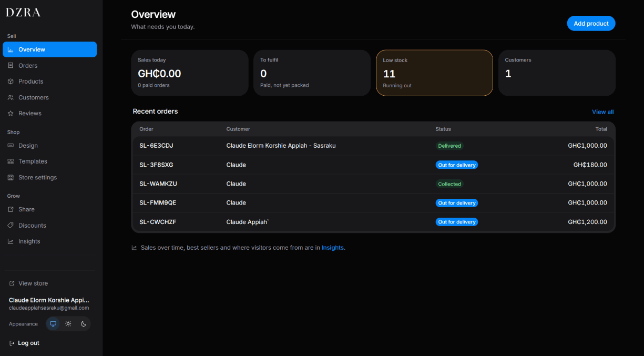Screen dimensions: 644x356
Task: Click the Out for delivery badge for SL-3F8SXG
Action: [457, 165]
